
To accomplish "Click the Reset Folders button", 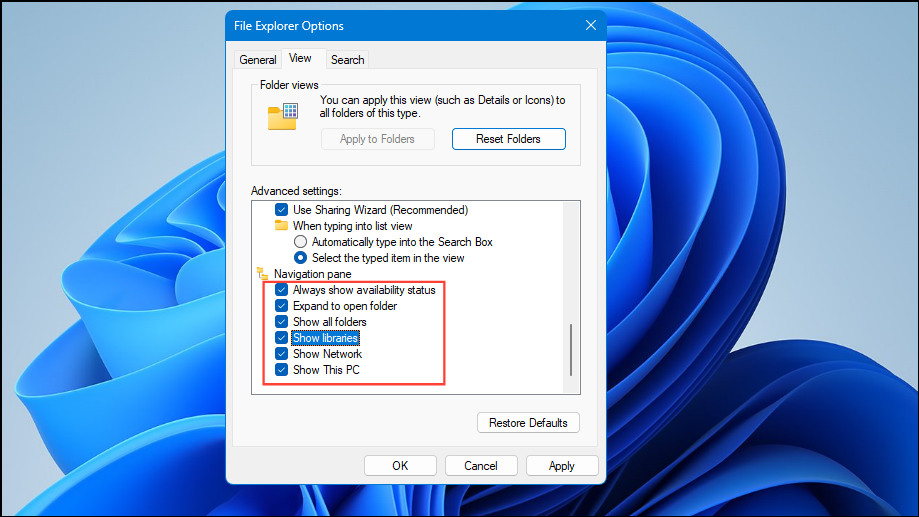I will click(509, 139).
